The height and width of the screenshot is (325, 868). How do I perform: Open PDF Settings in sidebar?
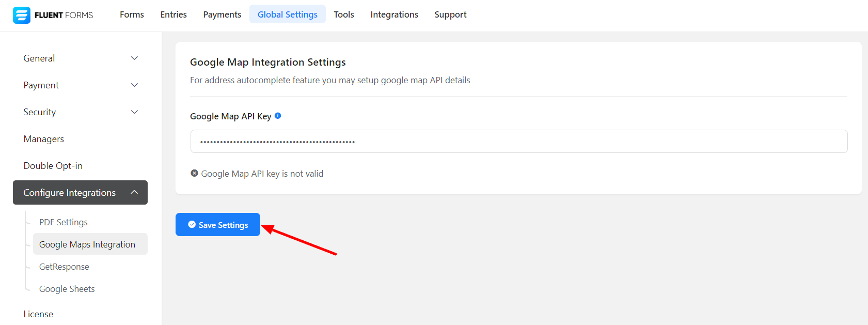click(64, 222)
